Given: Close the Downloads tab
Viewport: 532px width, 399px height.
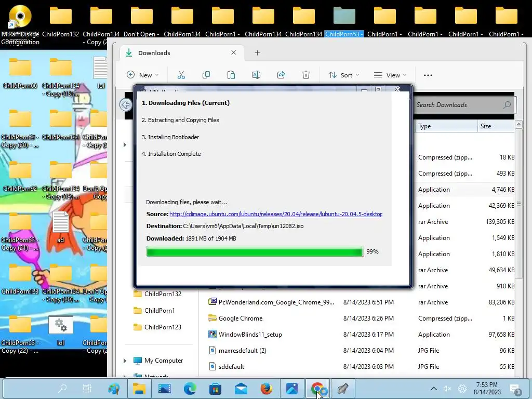Looking at the screenshot, I should click(233, 52).
